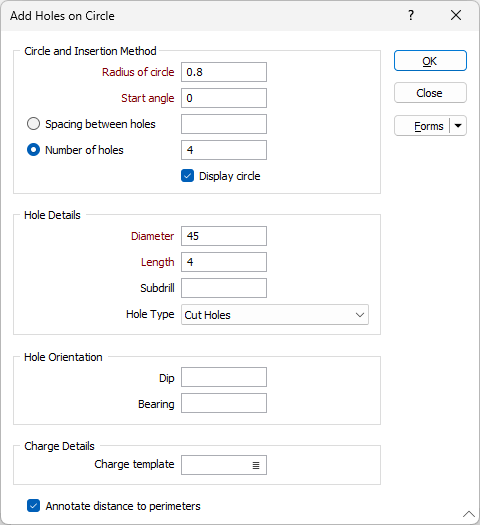Focus the Diameter input field
Screen dimensions: 480x525
tap(224, 236)
